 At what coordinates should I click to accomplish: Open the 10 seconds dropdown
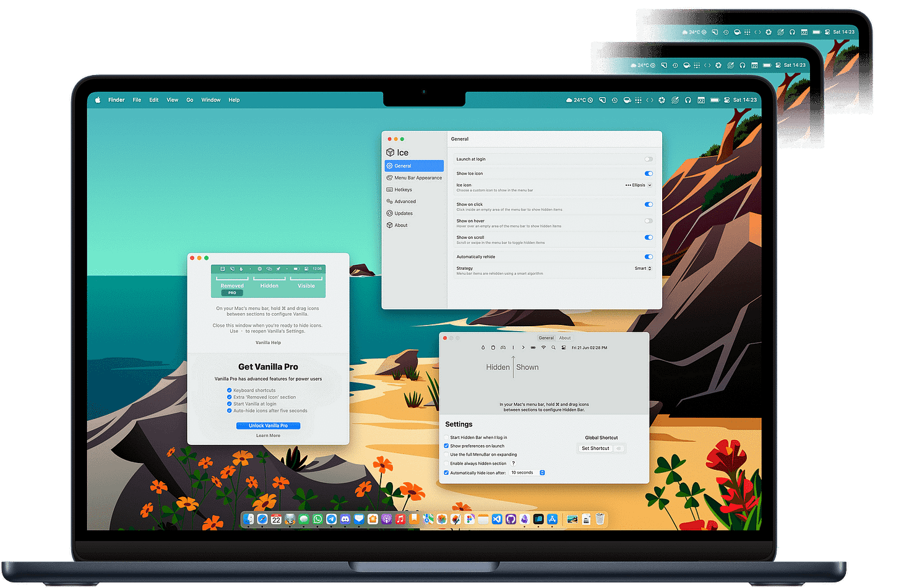pos(527,472)
